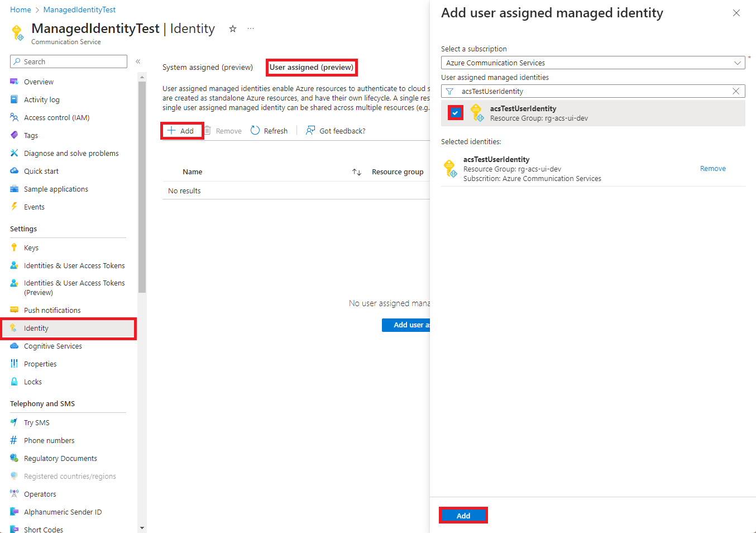Open Tags from the sidebar icon

[15, 135]
